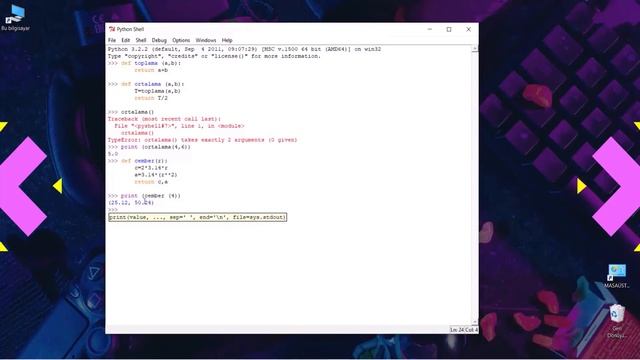Click the Python 3.2.2 version banner line
This screenshot has height=360, width=640.
[x=244, y=49]
